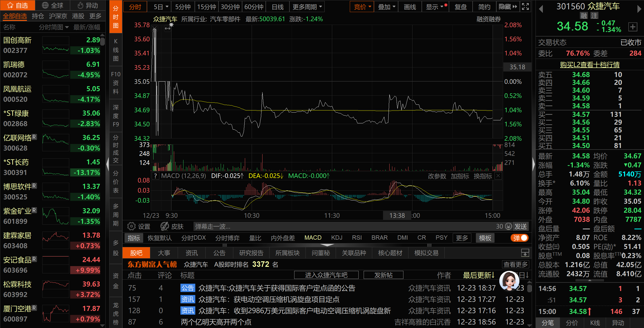
Task: Go to next stock with right arrow
Action: coord(639,9)
